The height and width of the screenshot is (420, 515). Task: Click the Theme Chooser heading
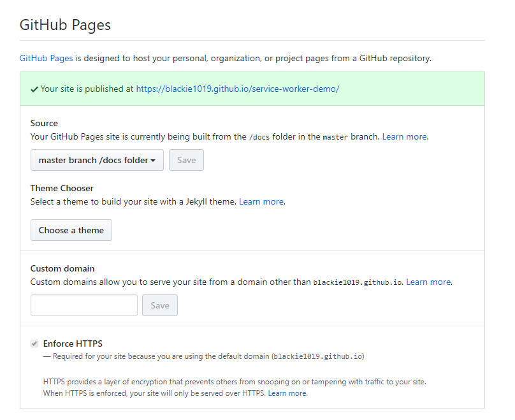click(62, 188)
